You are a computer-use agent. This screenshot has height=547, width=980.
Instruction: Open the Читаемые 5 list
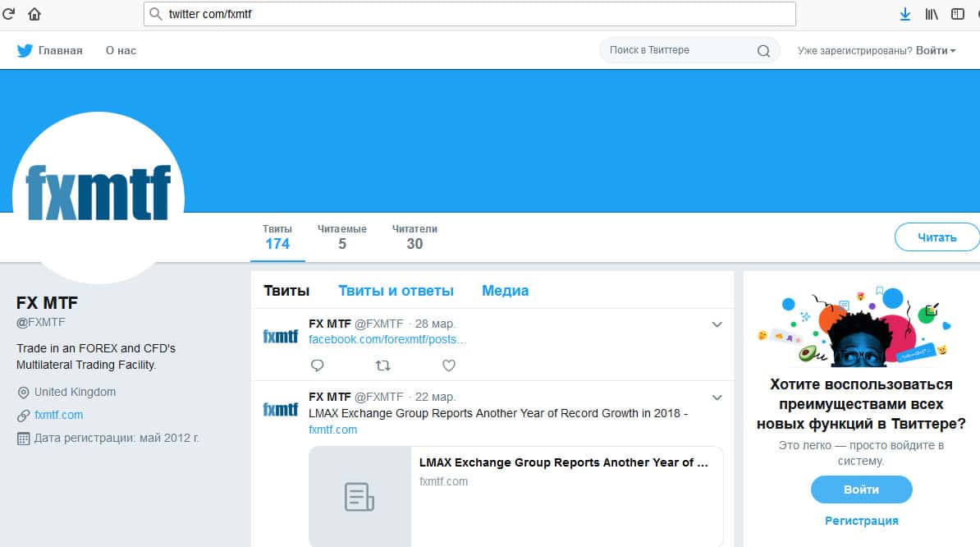(x=342, y=237)
